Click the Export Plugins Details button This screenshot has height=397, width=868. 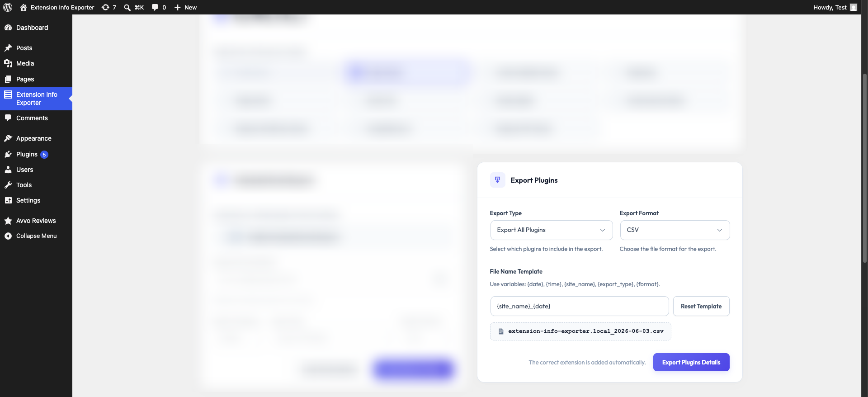click(691, 362)
